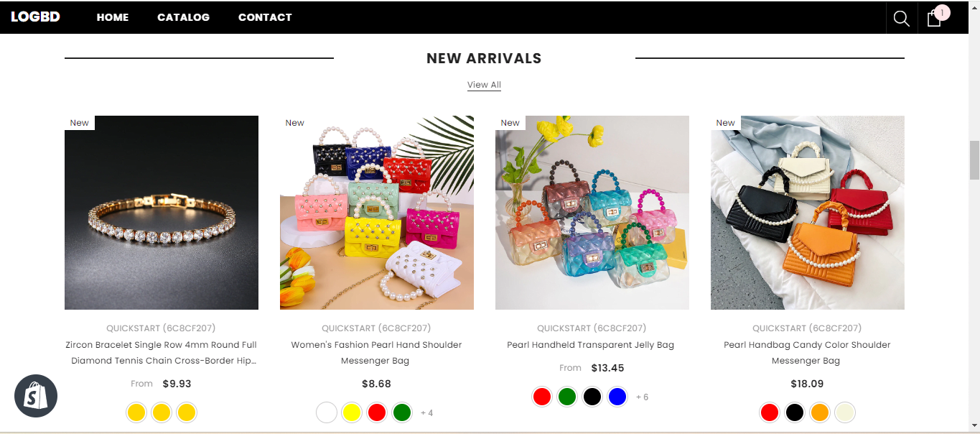Open the HOME menu item
Screen dimensions: 980x434
point(113,17)
